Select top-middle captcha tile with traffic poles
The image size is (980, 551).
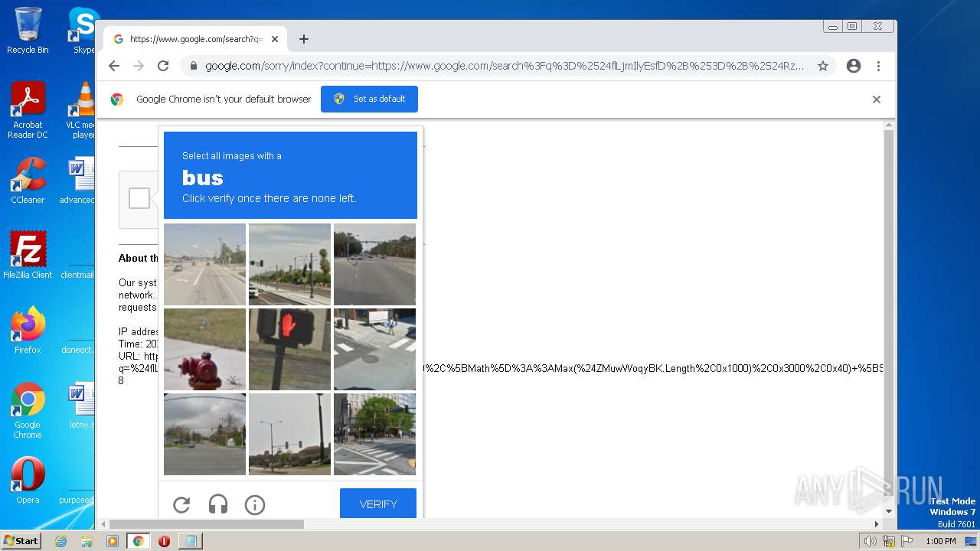289,264
